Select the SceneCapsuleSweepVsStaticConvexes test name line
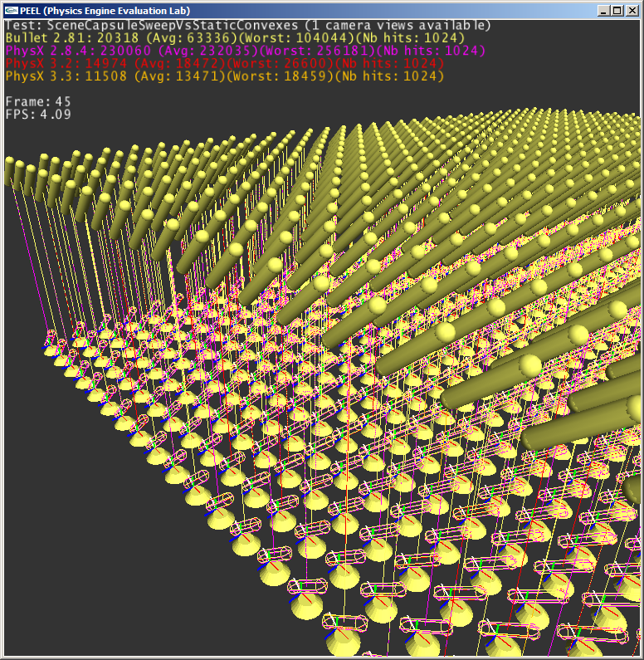Screen dimensions: 644x660 coord(248,25)
